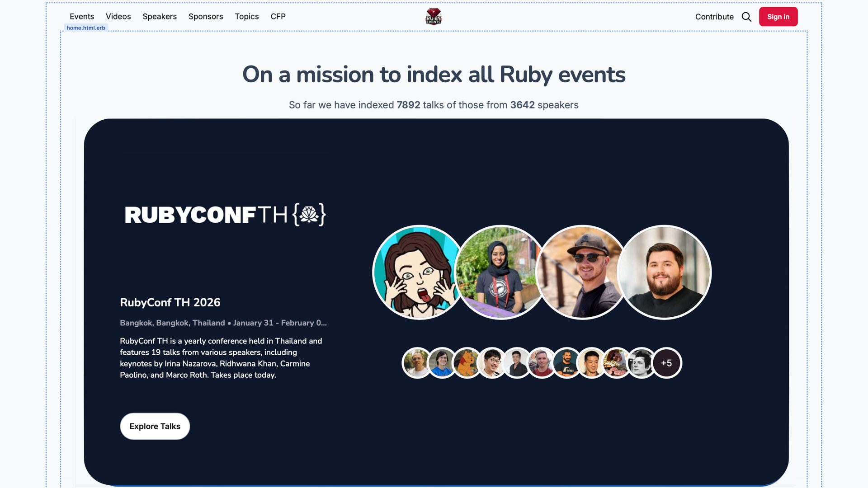Click the bearded speaker's large avatar
Screen dimensions: 868x488
(665, 272)
